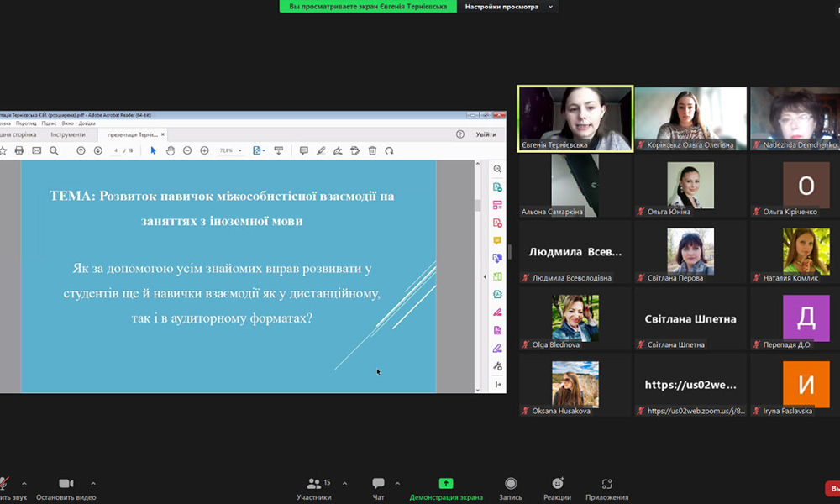Open the zoom percentage dropdown
Image resolution: width=840 pixels, height=504 pixels.
coord(240,150)
